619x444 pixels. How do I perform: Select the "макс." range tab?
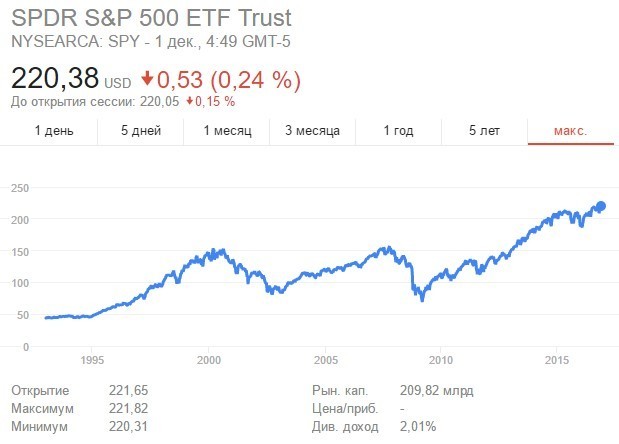tap(571, 131)
